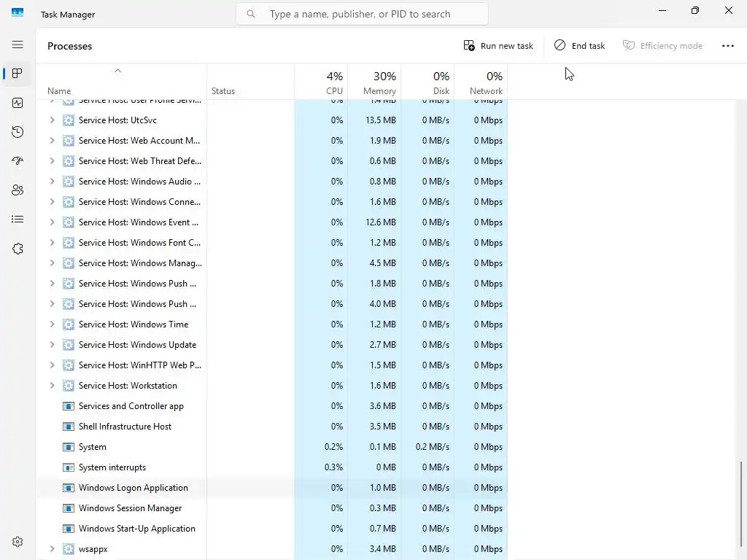Click the icon beside Services and Controller app
The height and width of the screenshot is (560, 747).
click(69, 406)
